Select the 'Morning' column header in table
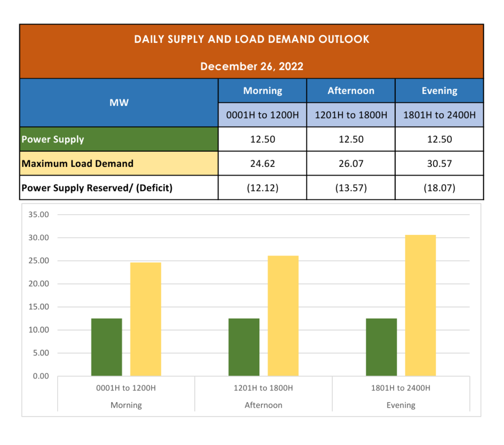Viewport: 504px width, 445px height. pyautogui.click(x=262, y=91)
